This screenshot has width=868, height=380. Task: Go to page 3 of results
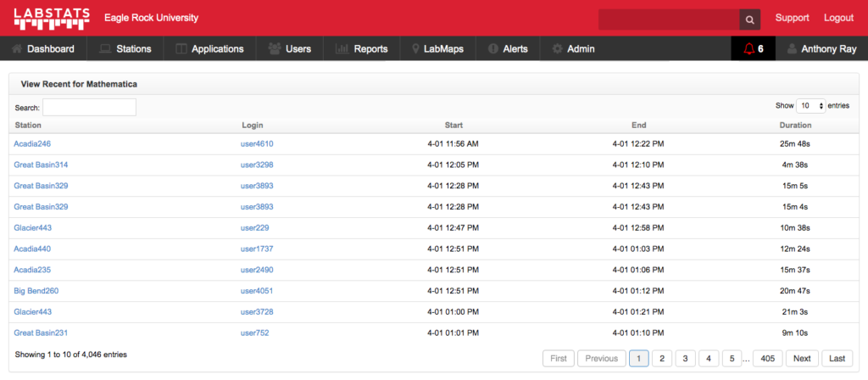(x=685, y=359)
